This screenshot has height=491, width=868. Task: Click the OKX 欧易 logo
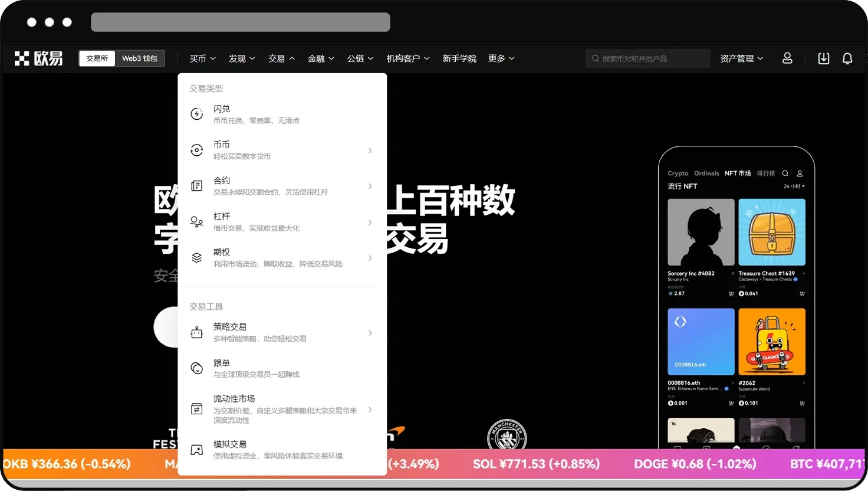click(x=38, y=58)
